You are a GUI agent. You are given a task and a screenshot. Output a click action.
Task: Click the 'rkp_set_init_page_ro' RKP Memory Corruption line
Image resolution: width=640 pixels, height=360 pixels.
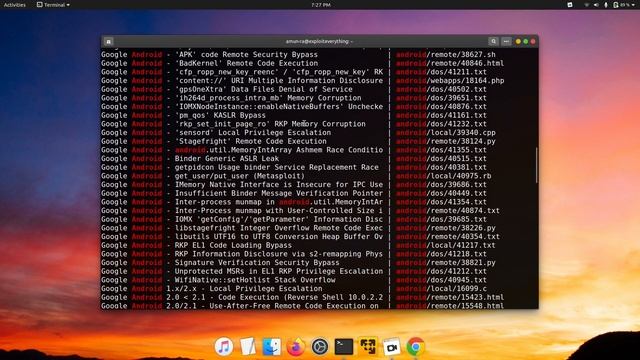click(x=233, y=124)
